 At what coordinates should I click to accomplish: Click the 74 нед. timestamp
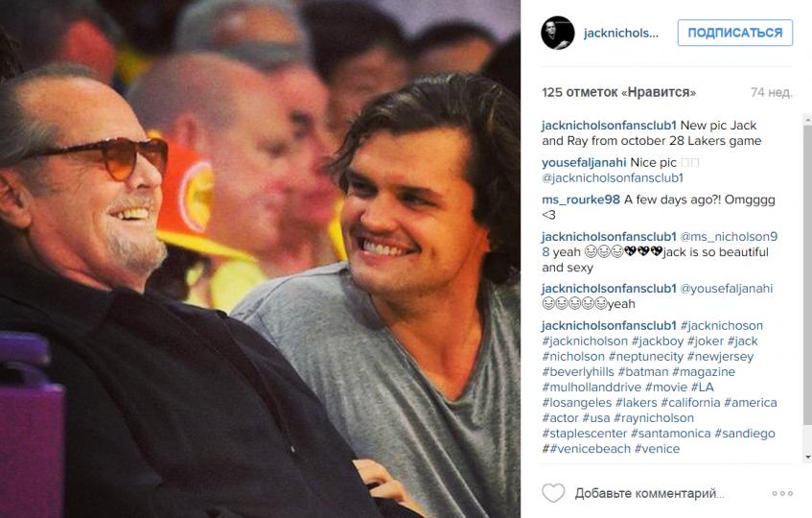pyautogui.click(x=772, y=93)
